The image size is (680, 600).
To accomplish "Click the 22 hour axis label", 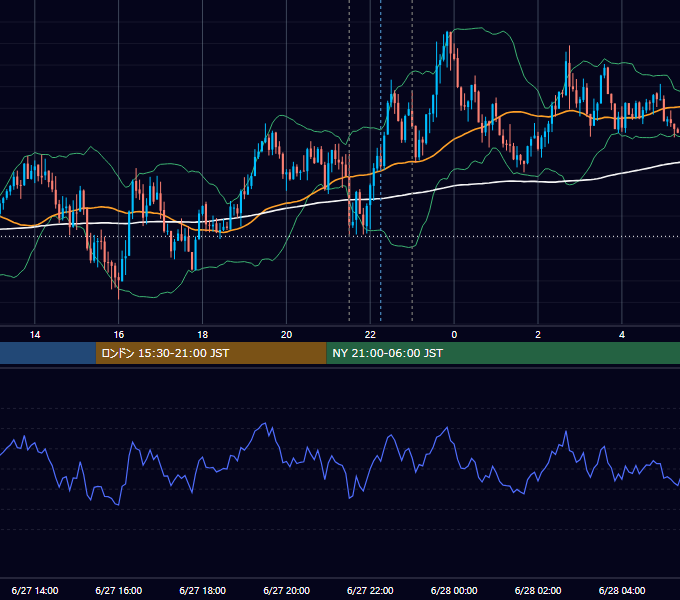I will (370, 335).
